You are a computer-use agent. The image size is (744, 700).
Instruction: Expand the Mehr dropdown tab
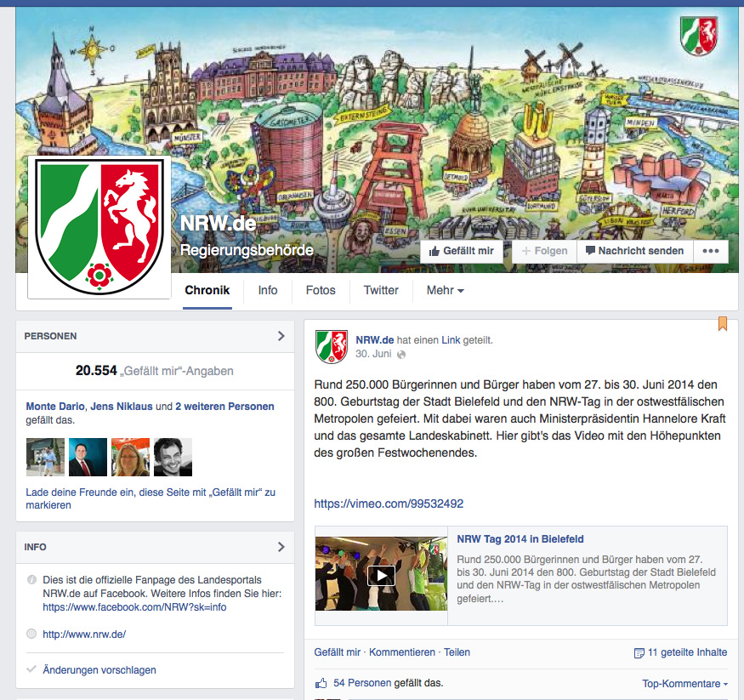point(445,290)
